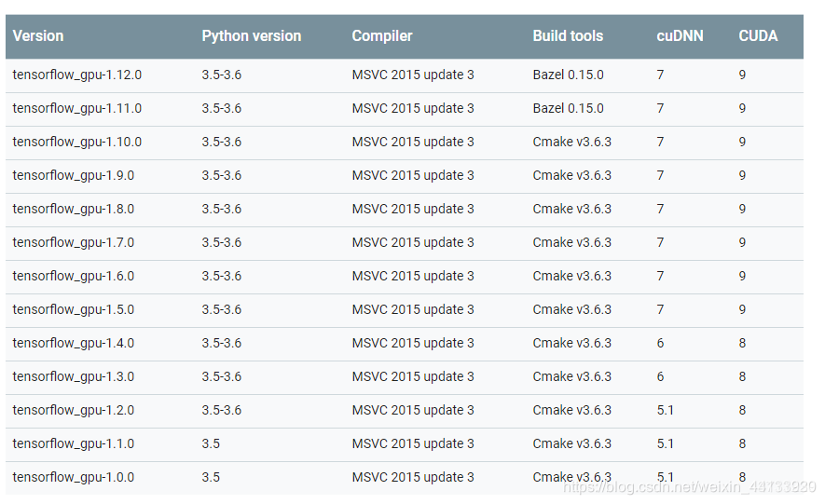Select the tensorflow_gpu-1.11.0 cell

[x=76, y=108]
